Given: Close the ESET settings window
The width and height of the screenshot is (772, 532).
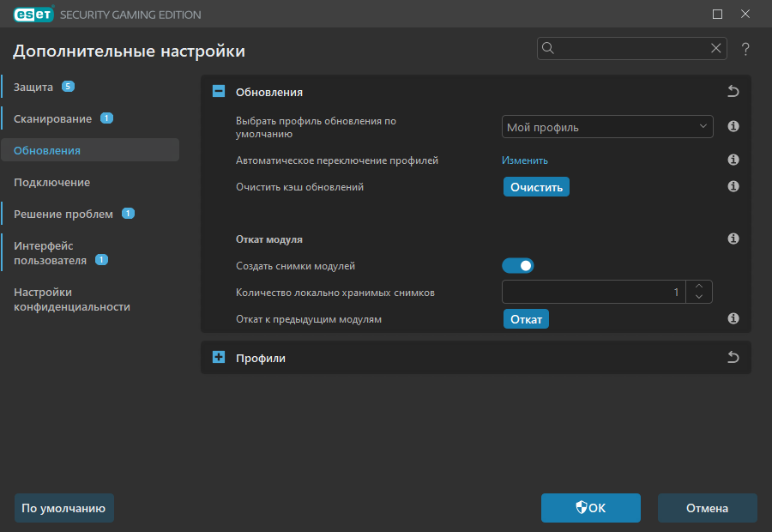Looking at the screenshot, I should [745, 15].
